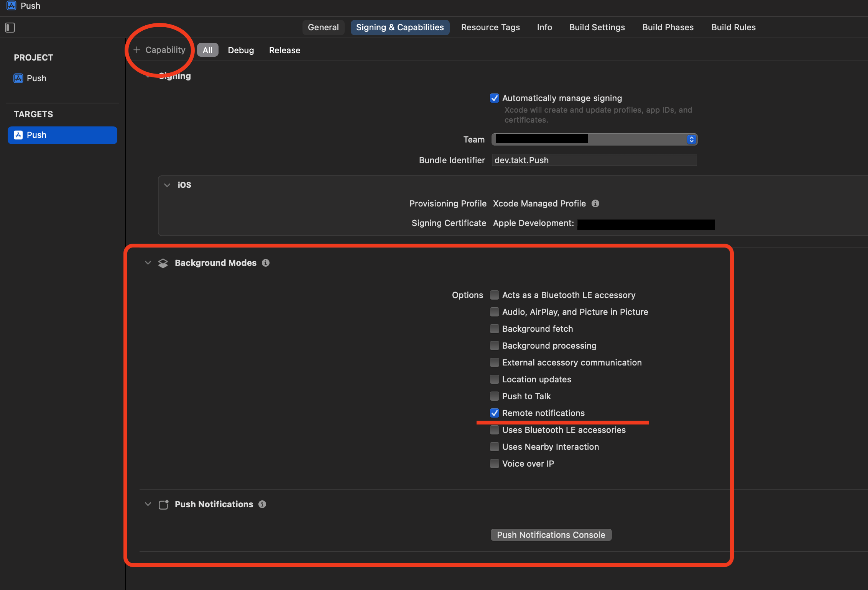The width and height of the screenshot is (868, 590).
Task: Uncheck Automatically manage signing
Action: (x=495, y=98)
